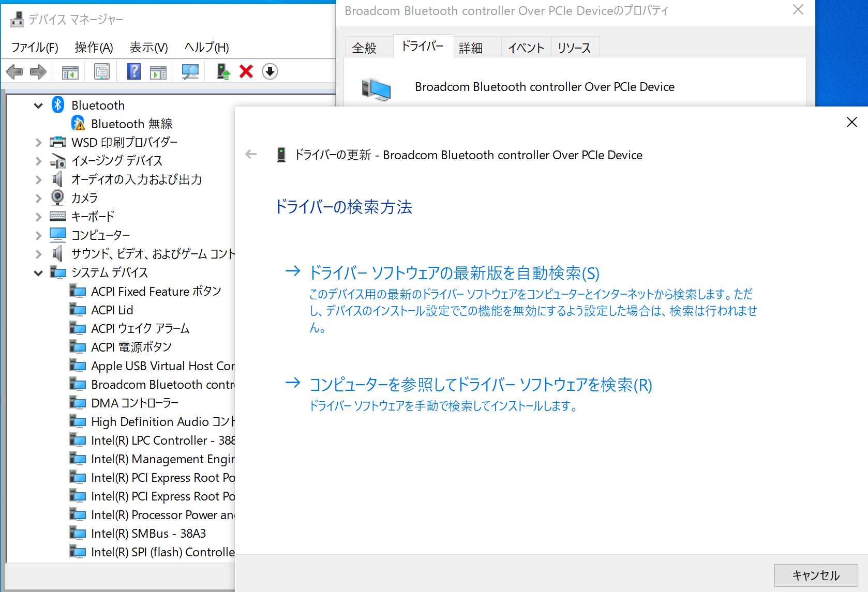Choose automatic driver software search option
The height and width of the screenshot is (592, 868).
pos(454,273)
